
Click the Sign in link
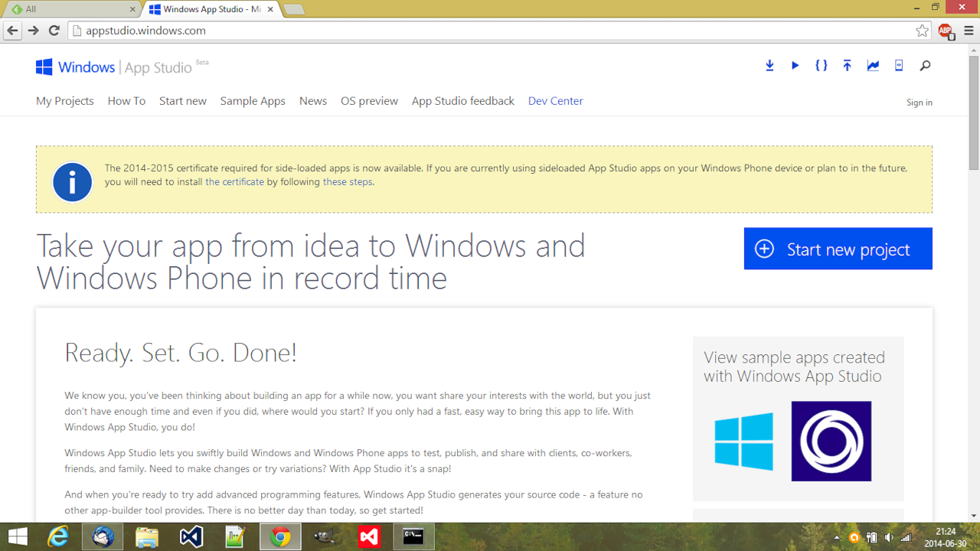tap(920, 103)
